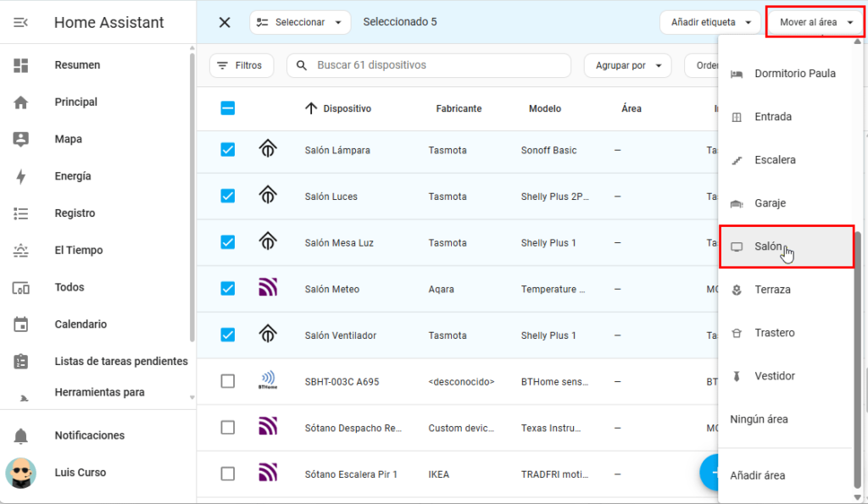This screenshot has width=868, height=504.
Task: Uncheck the Salón Meteo checkbox
Action: [x=227, y=289]
